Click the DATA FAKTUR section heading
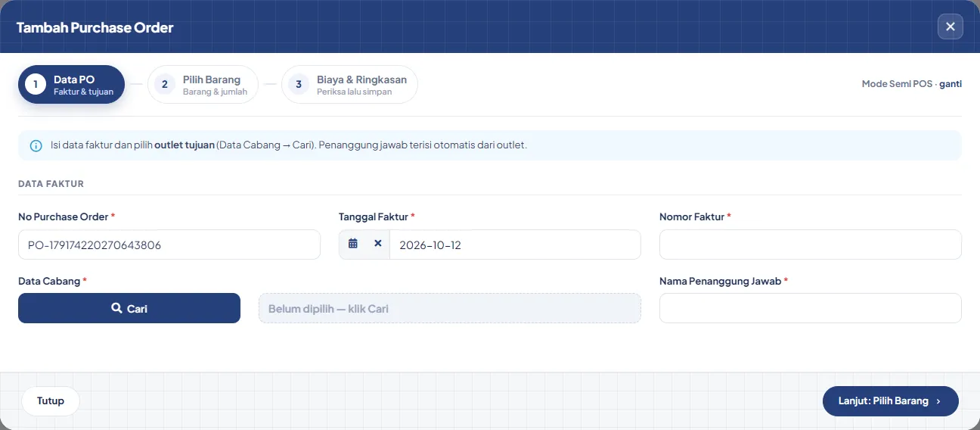 (x=51, y=184)
